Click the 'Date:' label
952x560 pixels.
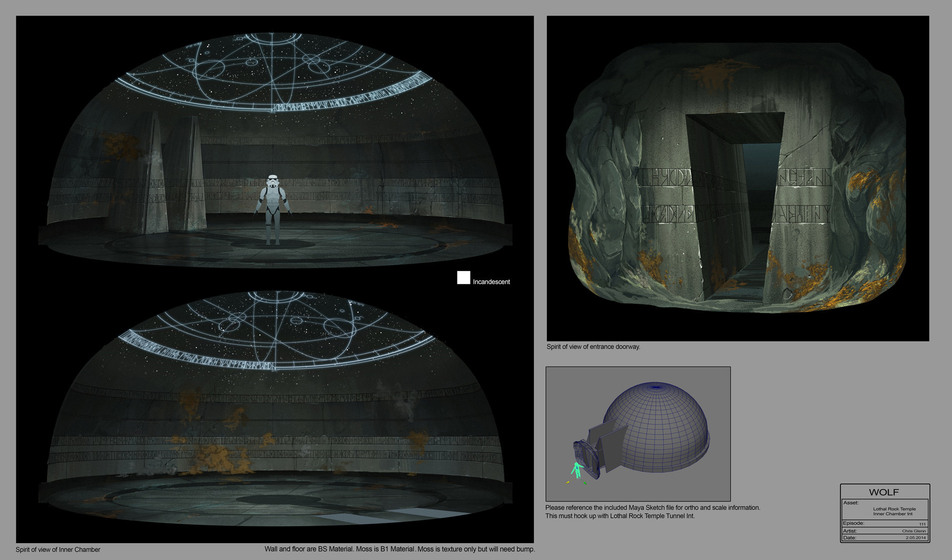[x=849, y=538]
